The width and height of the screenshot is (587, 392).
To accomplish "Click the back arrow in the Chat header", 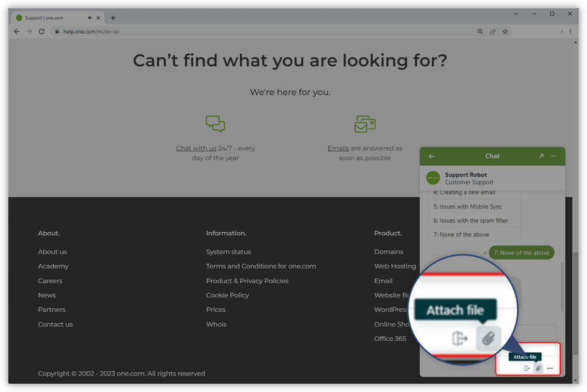I will click(431, 156).
